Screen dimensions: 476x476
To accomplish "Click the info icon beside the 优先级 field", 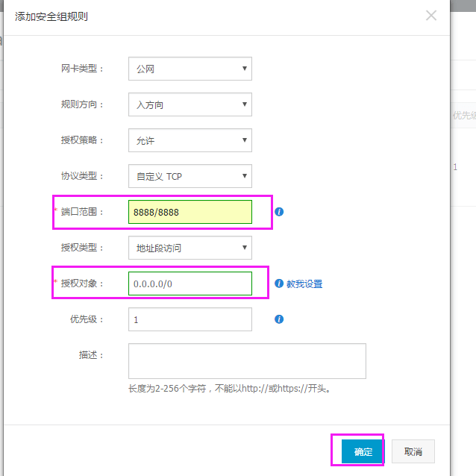I will coord(279,319).
